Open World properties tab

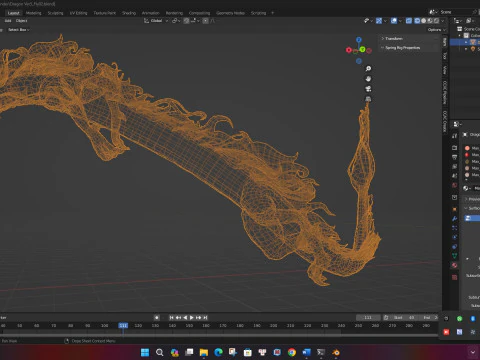point(455,185)
